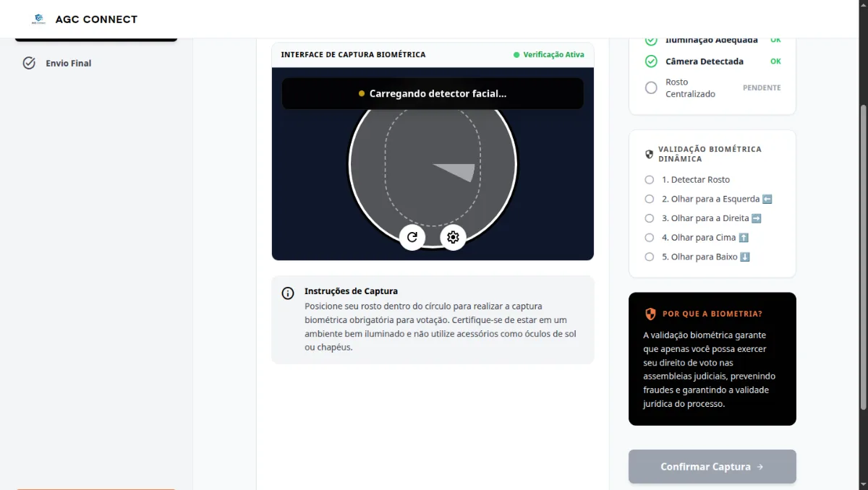The image size is (868, 490).
Task: Select the Rosto Centralizado pending circle
Action: tap(651, 87)
